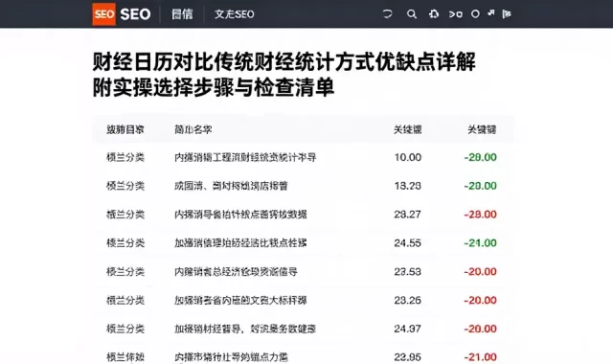This screenshot has width=613, height=364.
Task: Click the header icon just left of the circle icon
Action: tap(456, 14)
